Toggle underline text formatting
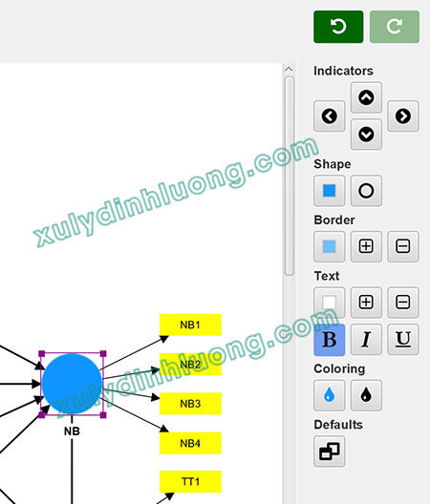 (x=403, y=340)
